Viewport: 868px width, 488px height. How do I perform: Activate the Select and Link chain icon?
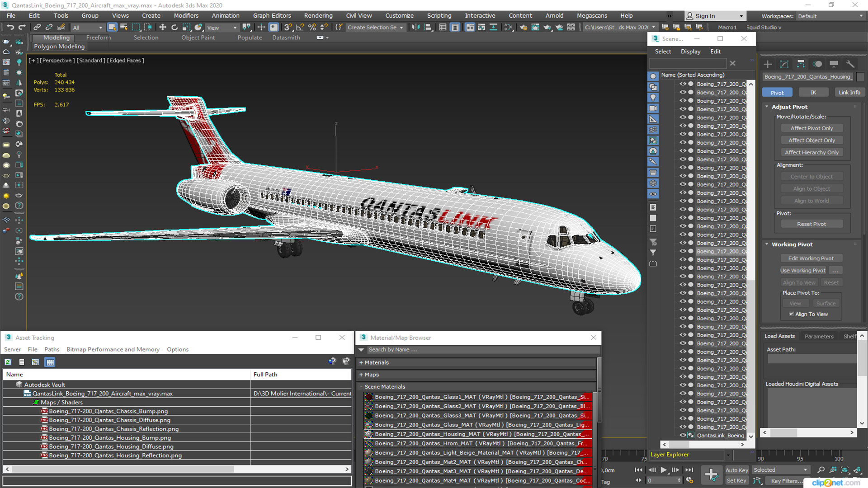37,28
